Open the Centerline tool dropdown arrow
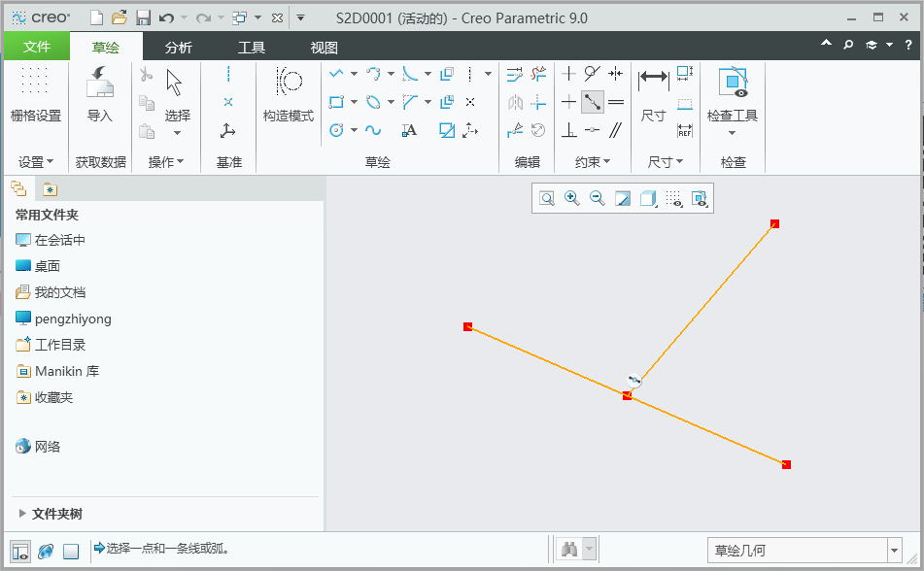This screenshot has width=924, height=571. point(488,74)
